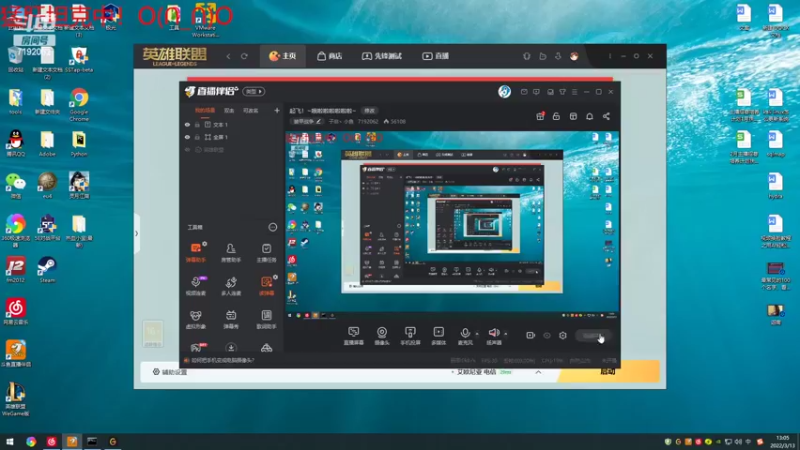This screenshot has height=450, width=800.
Task: Open the 歌词助手 lyrics assistant tool
Action: pos(266,319)
